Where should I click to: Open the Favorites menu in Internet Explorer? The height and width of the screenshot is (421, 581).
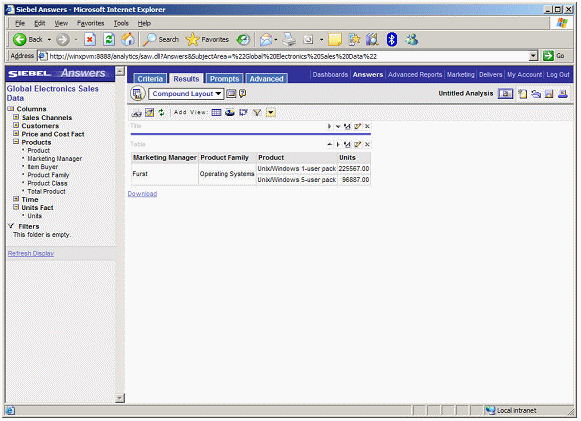pos(90,23)
